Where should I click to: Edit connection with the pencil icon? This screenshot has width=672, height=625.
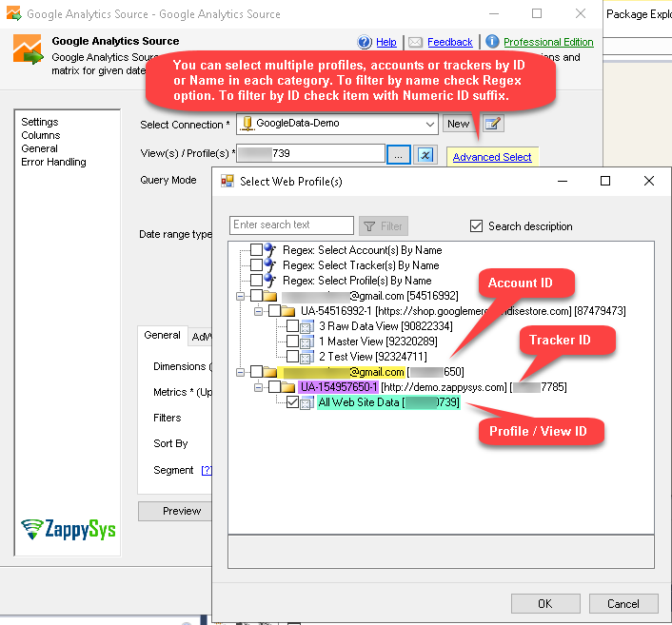493,124
